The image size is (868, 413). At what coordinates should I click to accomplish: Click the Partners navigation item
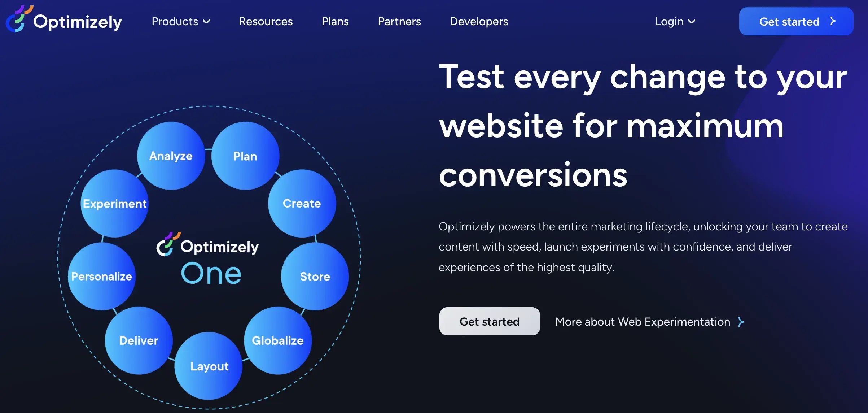pos(399,21)
